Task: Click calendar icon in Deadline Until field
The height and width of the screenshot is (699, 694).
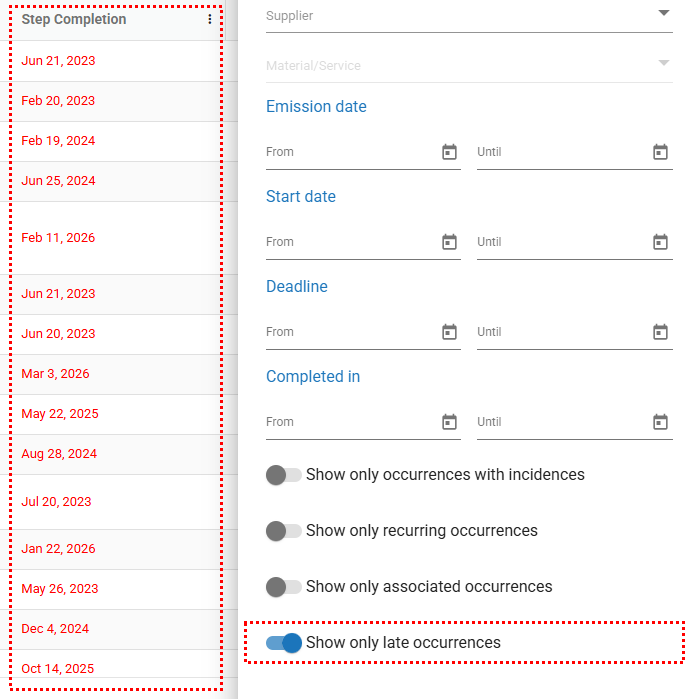Action: coord(660,332)
